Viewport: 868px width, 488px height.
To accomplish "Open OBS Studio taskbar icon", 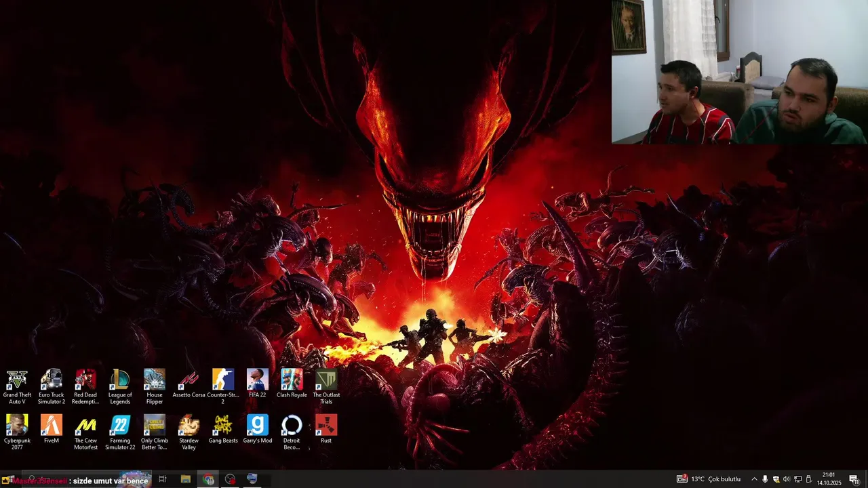I will tap(231, 479).
